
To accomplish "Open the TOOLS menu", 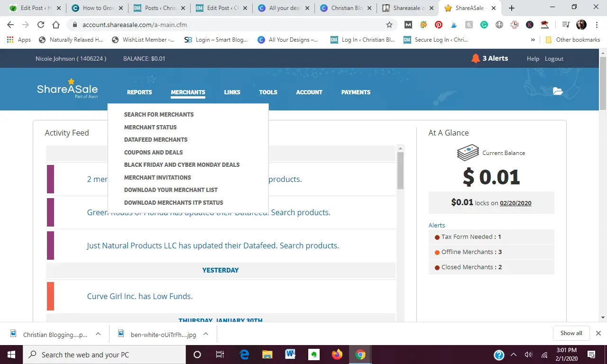I will [268, 92].
